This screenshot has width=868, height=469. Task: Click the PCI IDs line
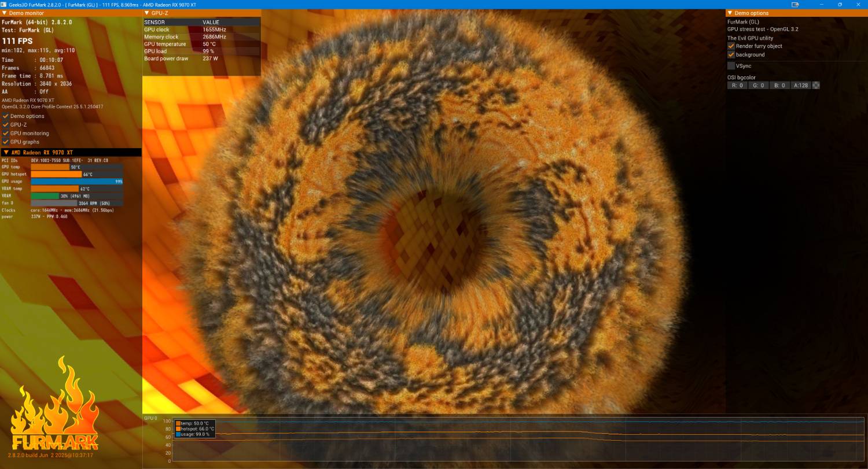coord(55,160)
